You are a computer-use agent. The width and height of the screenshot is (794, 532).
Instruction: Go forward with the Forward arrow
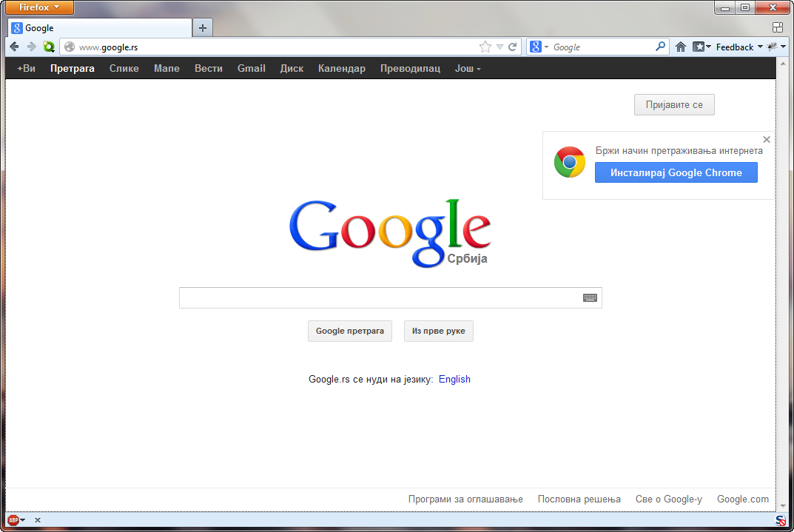point(31,47)
